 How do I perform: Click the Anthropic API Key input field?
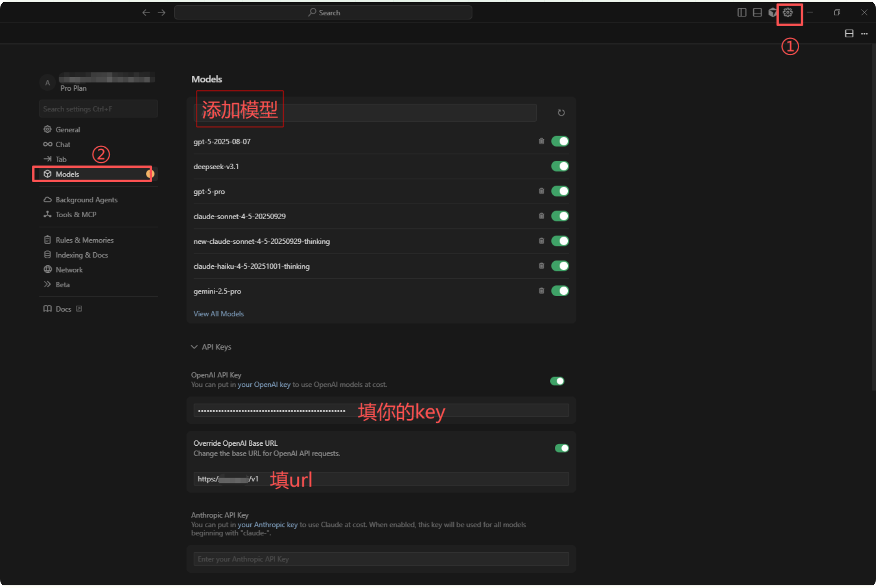point(381,559)
